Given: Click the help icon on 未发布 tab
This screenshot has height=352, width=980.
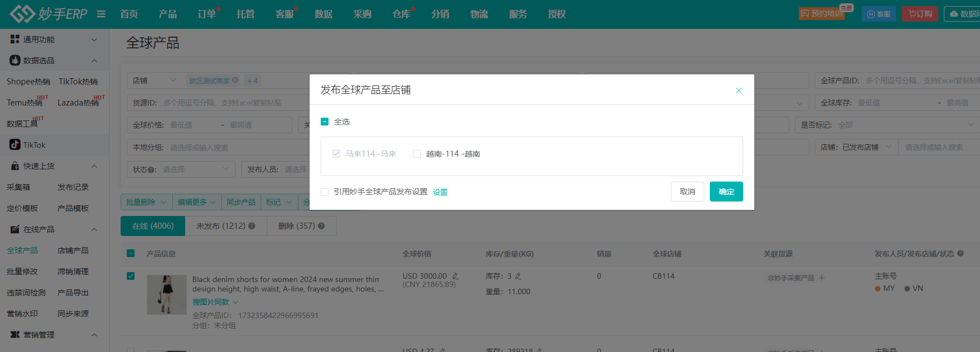Looking at the screenshot, I should tap(252, 226).
